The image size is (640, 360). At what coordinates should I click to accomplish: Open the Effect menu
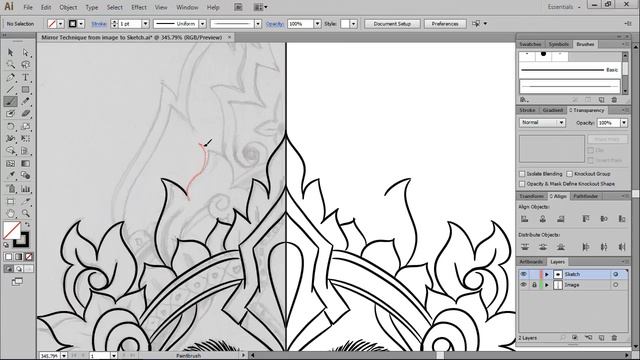click(x=139, y=7)
